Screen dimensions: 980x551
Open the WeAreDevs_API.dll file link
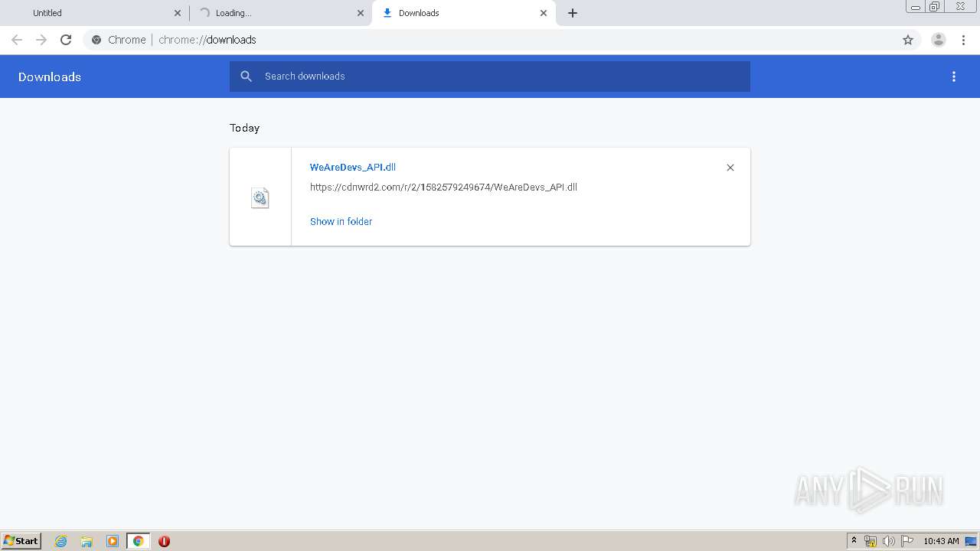(x=353, y=168)
